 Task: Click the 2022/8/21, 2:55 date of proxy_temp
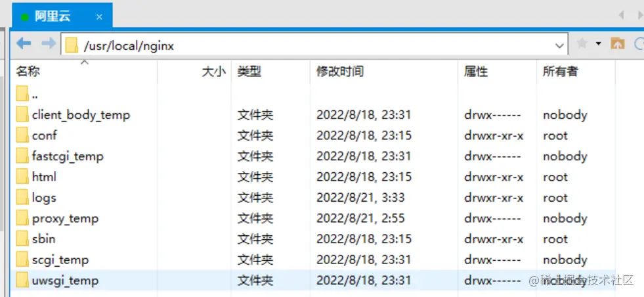(x=360, y=218)
